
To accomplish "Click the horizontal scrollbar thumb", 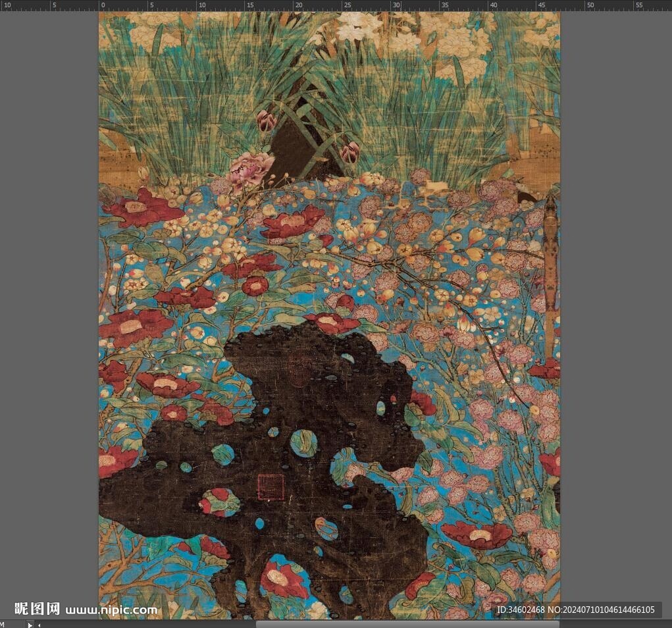I will (407, 624).
